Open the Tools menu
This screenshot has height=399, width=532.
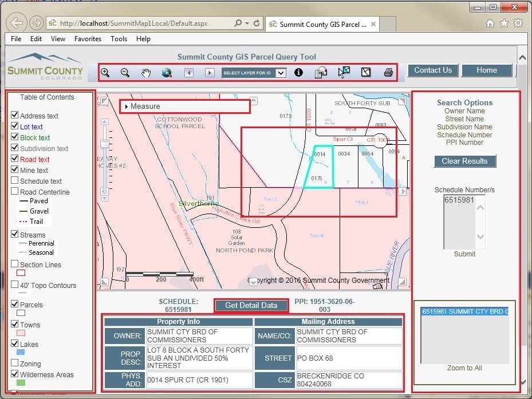click(x=119, y=39)
